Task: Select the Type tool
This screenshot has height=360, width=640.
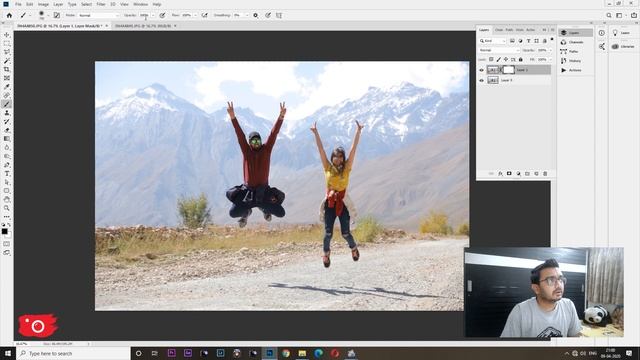Action: point(7,173)
